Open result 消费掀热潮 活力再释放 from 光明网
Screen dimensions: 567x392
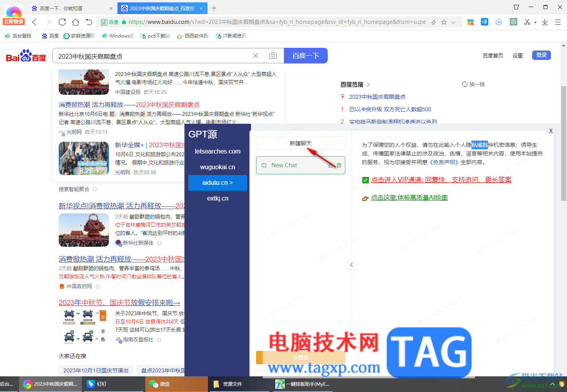(129, 105)
